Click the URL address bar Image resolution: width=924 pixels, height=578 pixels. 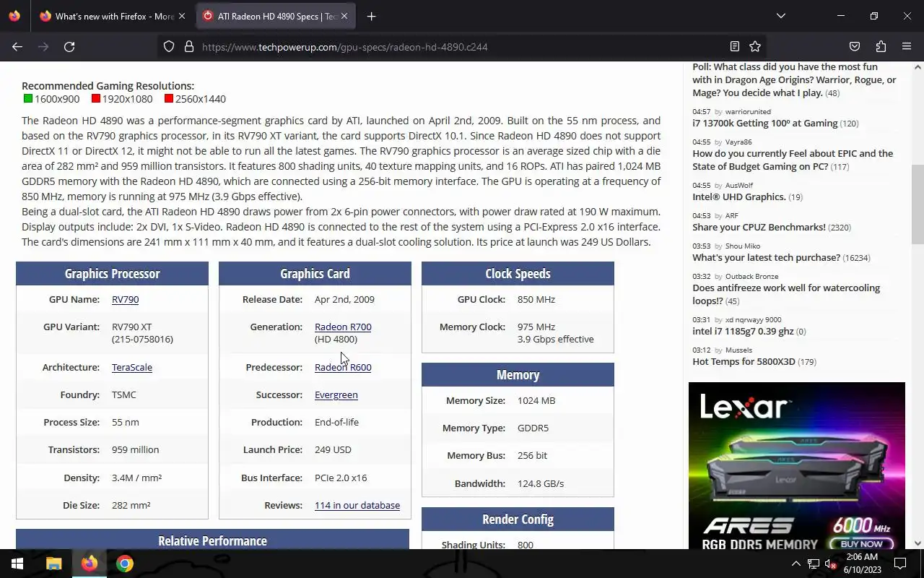[462, 46]
